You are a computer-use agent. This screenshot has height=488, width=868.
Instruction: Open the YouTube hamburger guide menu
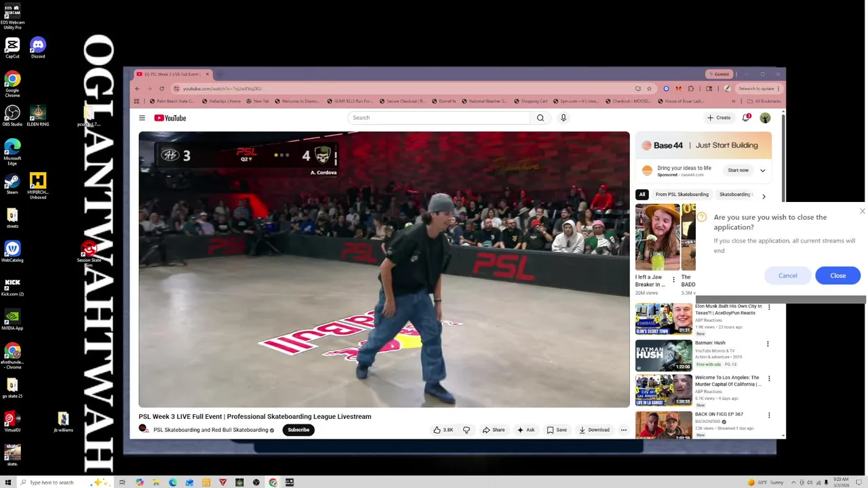142,118
